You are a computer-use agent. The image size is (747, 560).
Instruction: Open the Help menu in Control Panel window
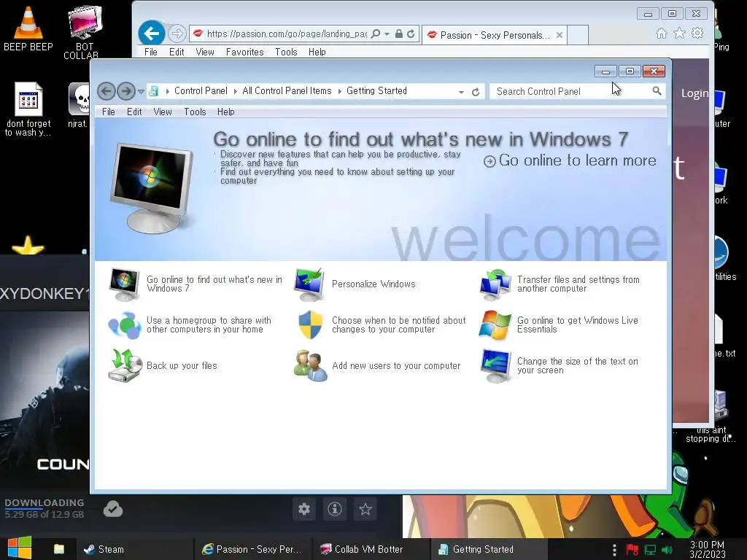tap(226, 112)
